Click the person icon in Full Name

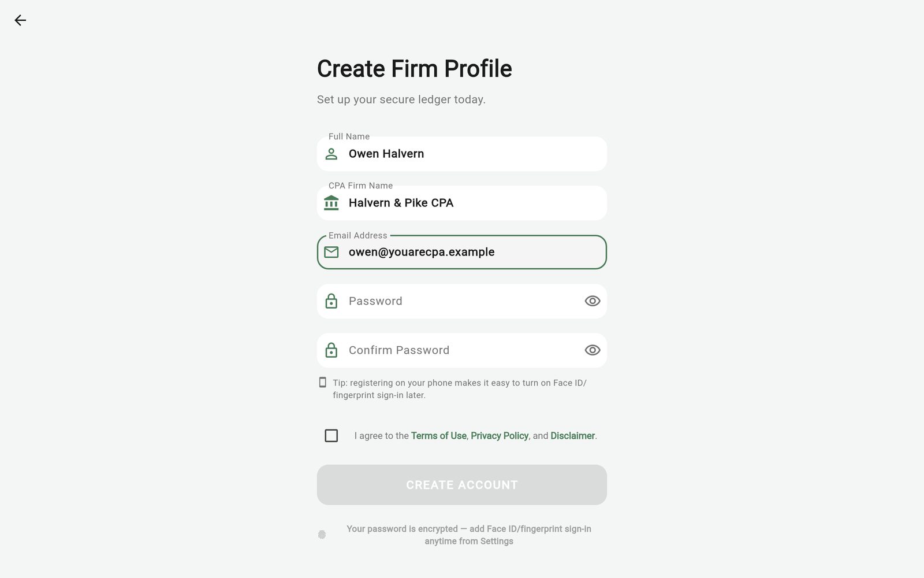331,154
